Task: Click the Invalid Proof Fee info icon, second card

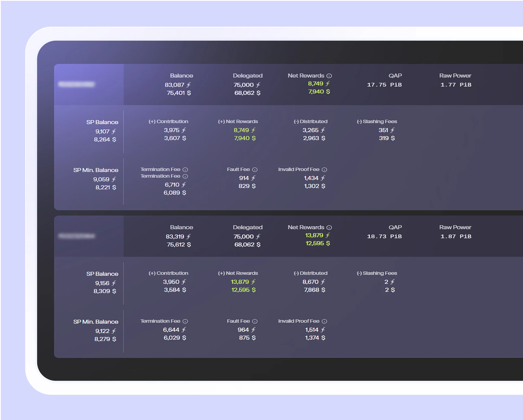Action: point(324,321)
